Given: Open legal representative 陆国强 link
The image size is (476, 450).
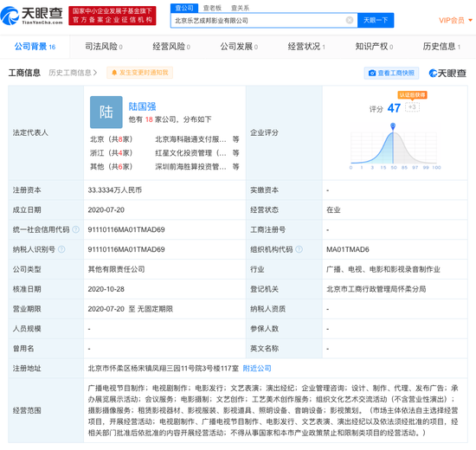Looking at the screenshot, I should pos(142,106).
